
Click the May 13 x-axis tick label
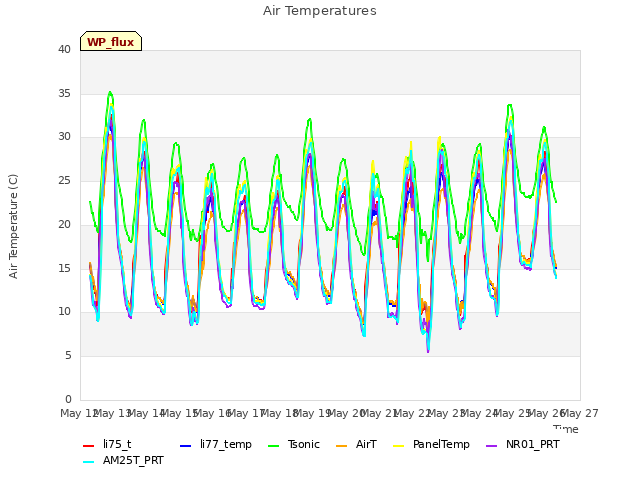(x=112, y=413)
